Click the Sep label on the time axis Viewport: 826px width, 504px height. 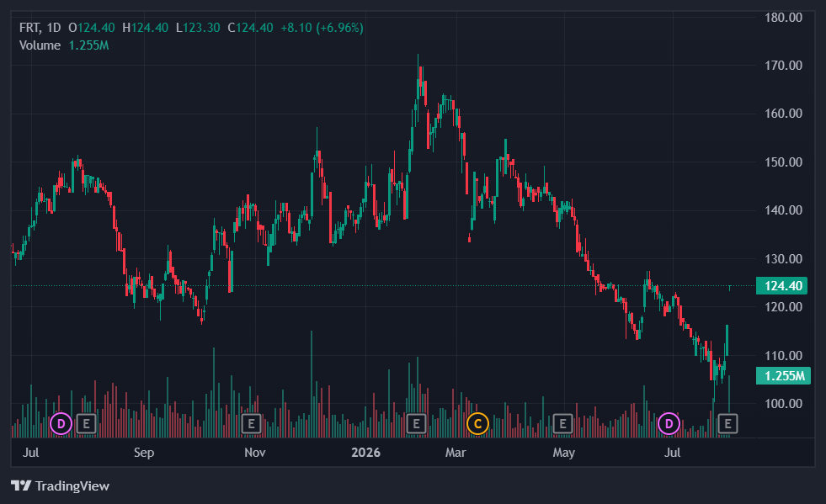tap(144, 453)
